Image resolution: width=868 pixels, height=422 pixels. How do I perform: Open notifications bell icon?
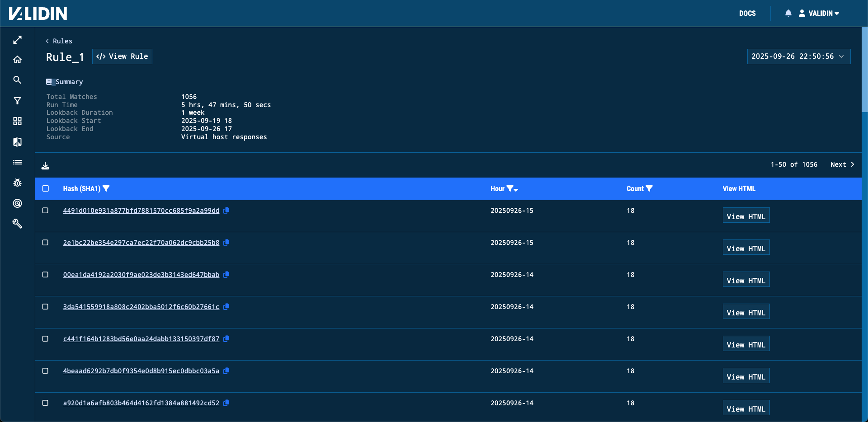pos(788,14)
